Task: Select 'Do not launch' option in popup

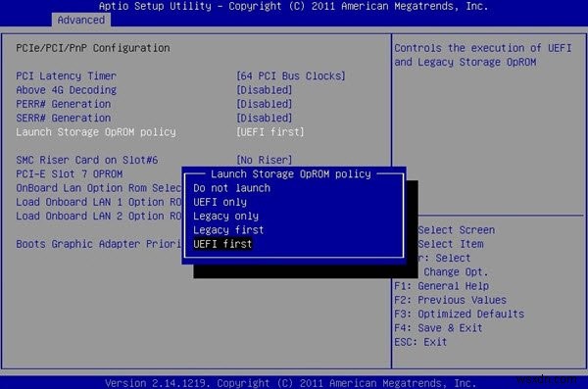Action: coord(231,188)
